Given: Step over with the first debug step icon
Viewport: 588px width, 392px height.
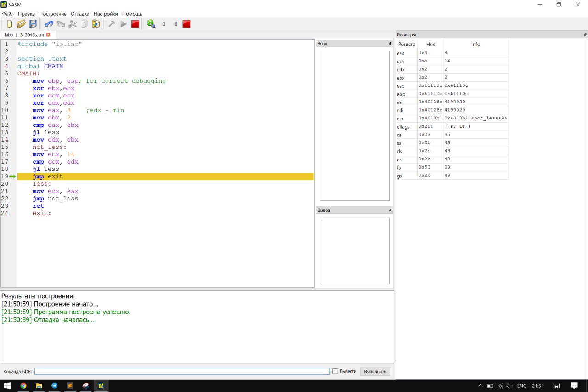Looking at the screenshot, I should (164, 24).
